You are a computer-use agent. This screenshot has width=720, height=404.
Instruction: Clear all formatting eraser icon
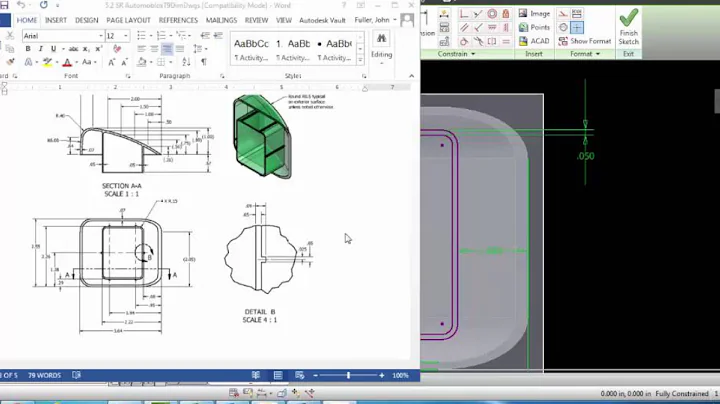coord(118,49)
